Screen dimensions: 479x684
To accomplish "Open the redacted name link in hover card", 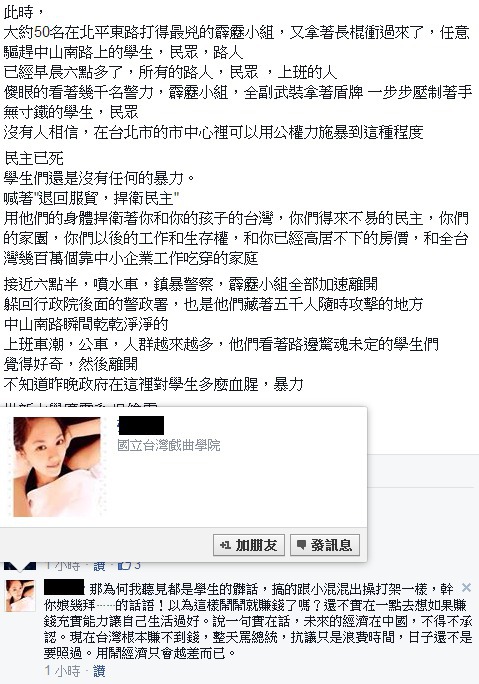I will click(x=141, y=425).
